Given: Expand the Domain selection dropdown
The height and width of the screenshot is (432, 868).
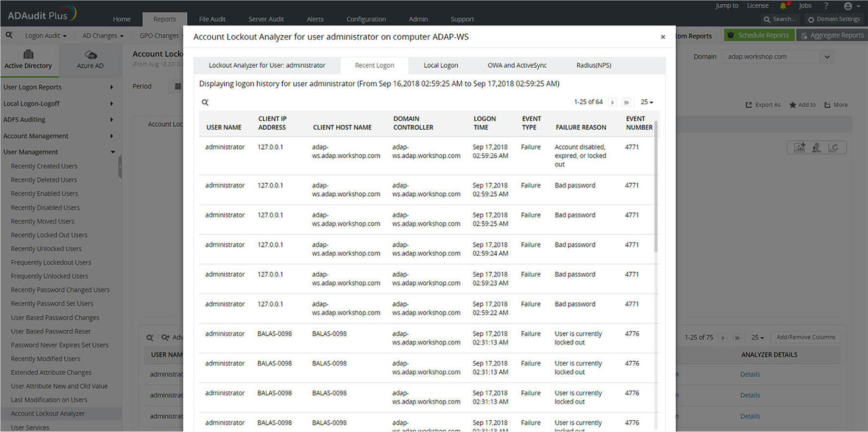Looking at the screenshot, I should click(827, 56).
